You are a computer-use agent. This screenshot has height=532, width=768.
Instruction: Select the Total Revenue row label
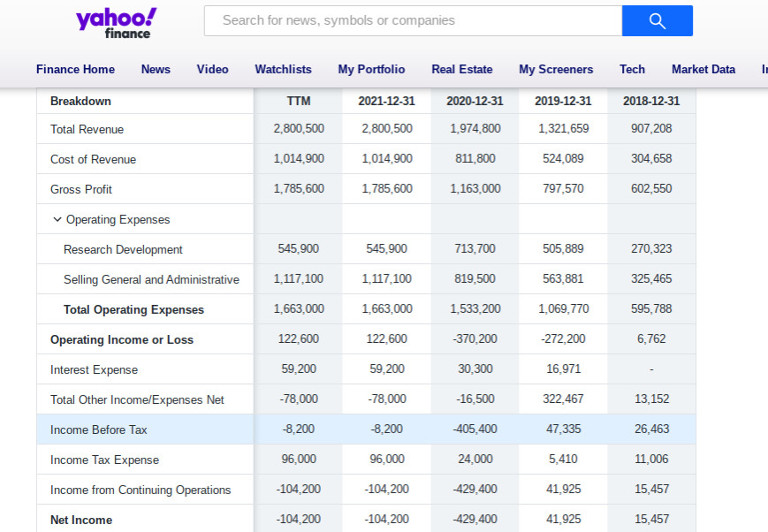point(87,129)
